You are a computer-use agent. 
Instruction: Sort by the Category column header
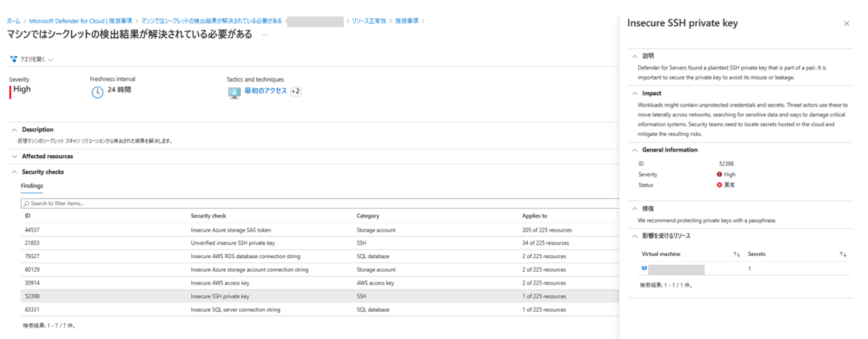pyautogui.click(x=368, y=216)
